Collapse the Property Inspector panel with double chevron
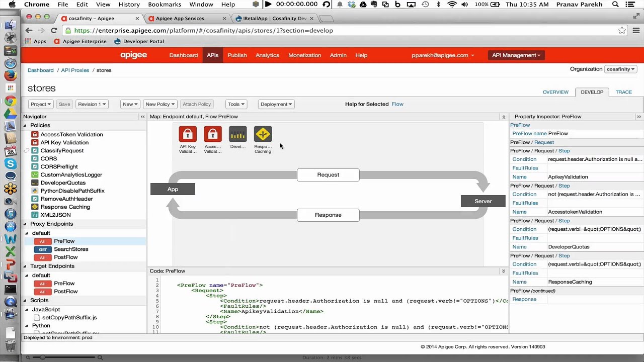644x362 pixels. 639,117
